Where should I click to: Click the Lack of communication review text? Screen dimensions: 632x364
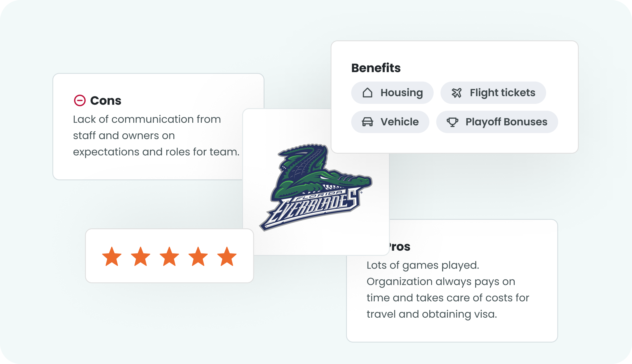[156, 136]
